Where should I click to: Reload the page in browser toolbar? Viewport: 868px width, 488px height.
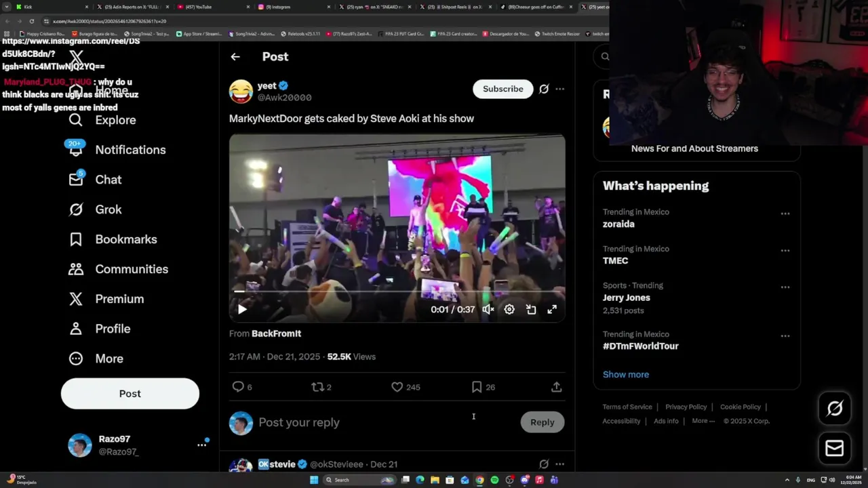[31, 21]
